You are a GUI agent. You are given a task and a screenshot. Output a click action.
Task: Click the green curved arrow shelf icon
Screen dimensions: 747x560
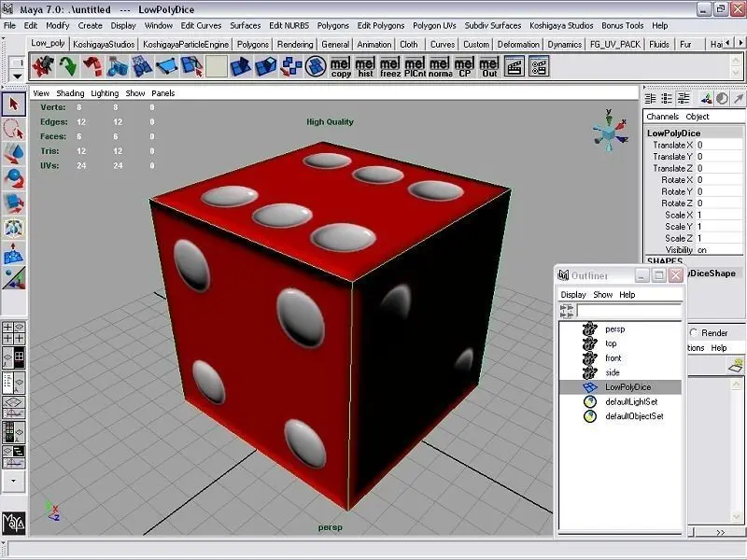67,66
